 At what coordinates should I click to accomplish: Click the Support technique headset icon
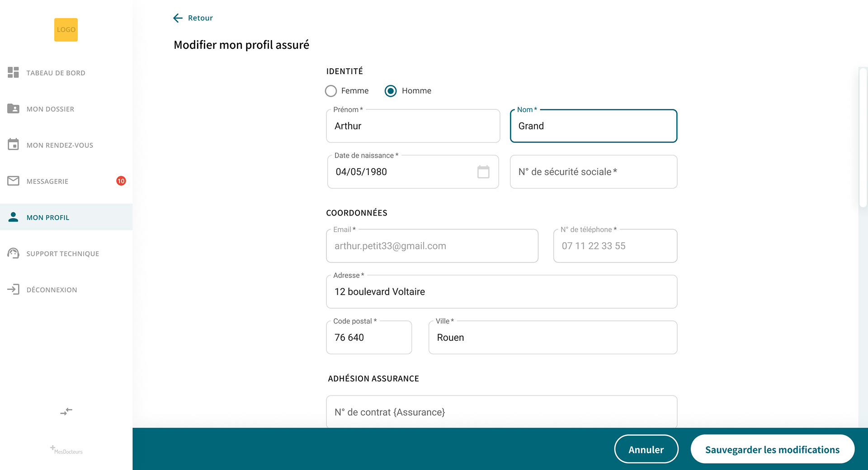13,253
